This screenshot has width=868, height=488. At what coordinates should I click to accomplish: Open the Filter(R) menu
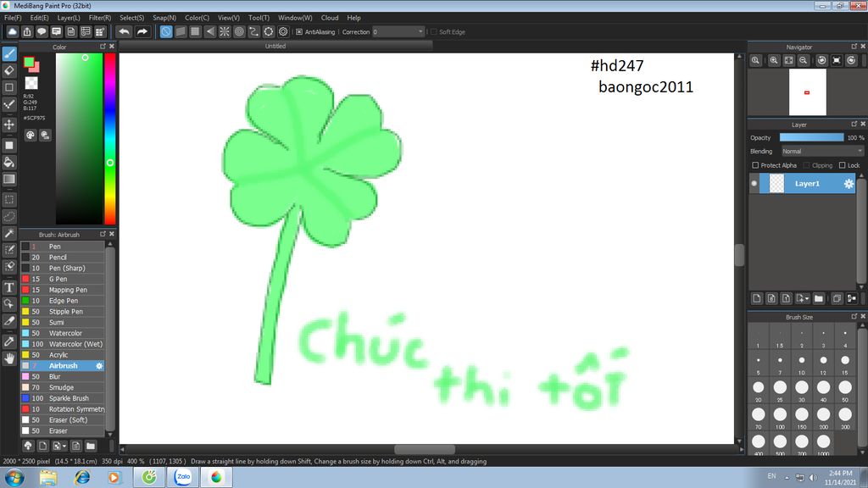[100, 18]
